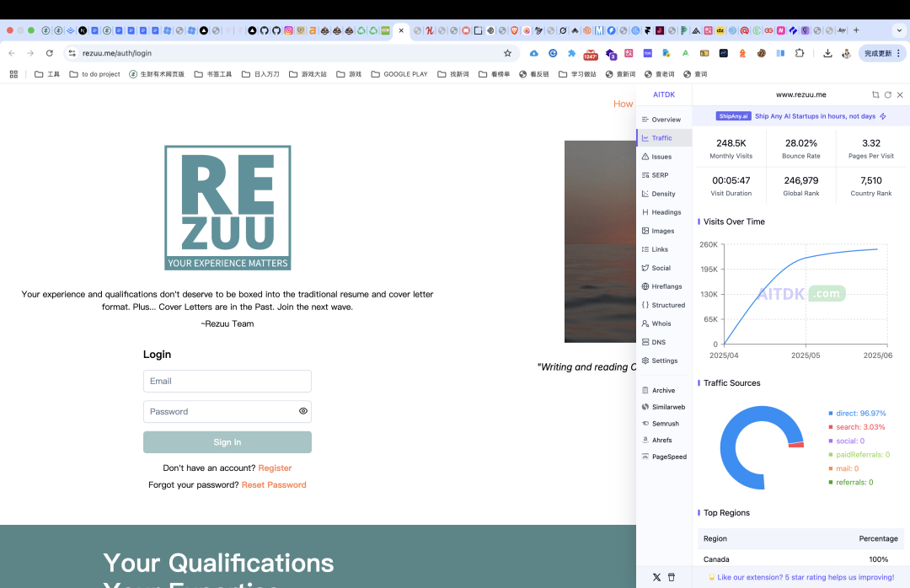910x588 pixels.
Task: Click the REZUU logo image
Action: (227, 208)
